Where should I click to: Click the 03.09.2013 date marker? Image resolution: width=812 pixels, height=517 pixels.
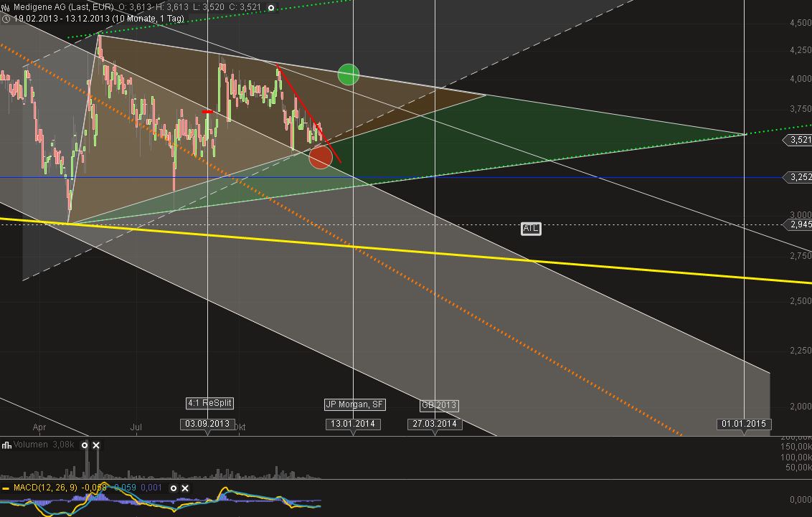point(207,424)
